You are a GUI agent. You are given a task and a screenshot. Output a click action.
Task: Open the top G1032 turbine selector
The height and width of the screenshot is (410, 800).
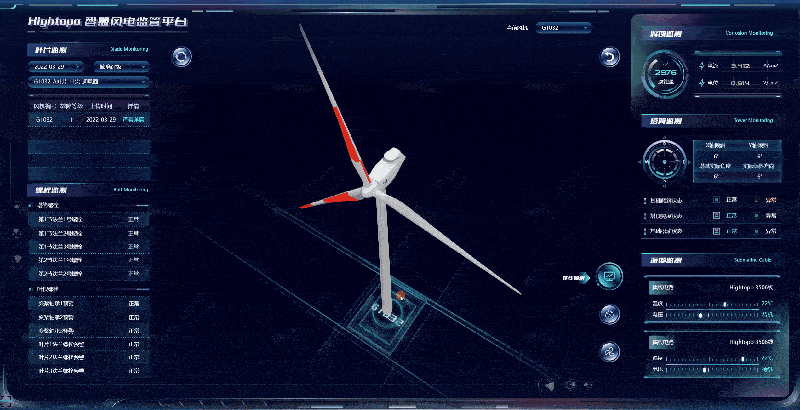click(563, 28)
